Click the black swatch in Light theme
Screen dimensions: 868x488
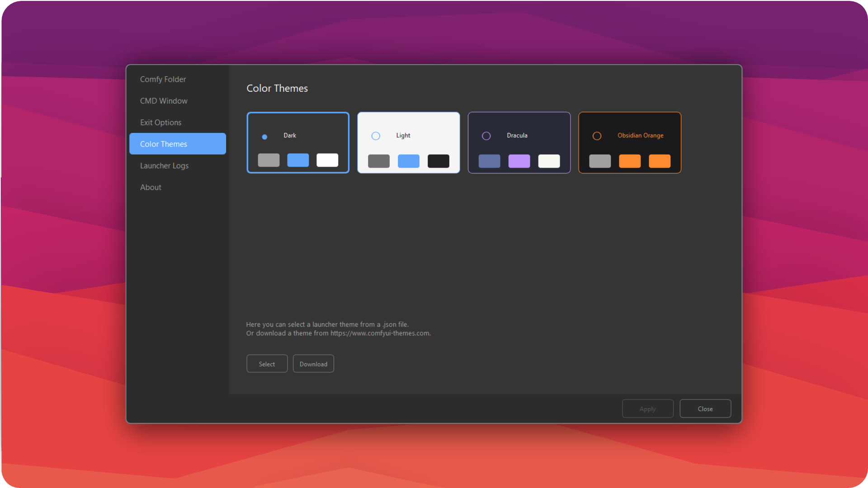click(x=439, y=161)
